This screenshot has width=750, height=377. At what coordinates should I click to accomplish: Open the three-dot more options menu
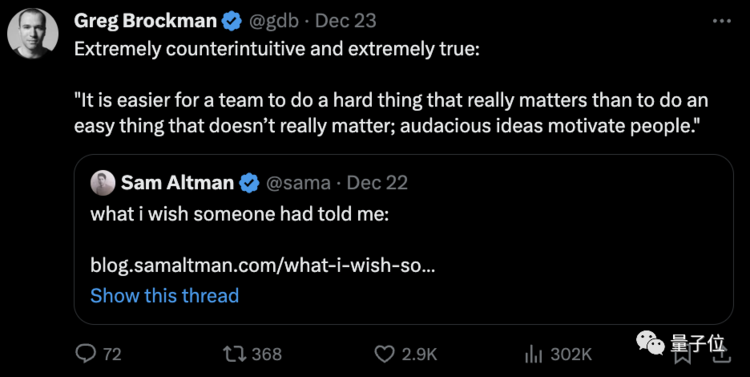[x=722, y=21]
